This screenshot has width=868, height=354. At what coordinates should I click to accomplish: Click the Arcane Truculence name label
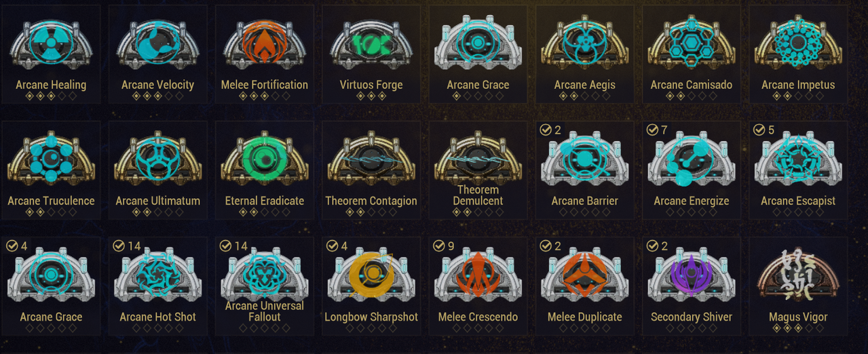point(51,201)
